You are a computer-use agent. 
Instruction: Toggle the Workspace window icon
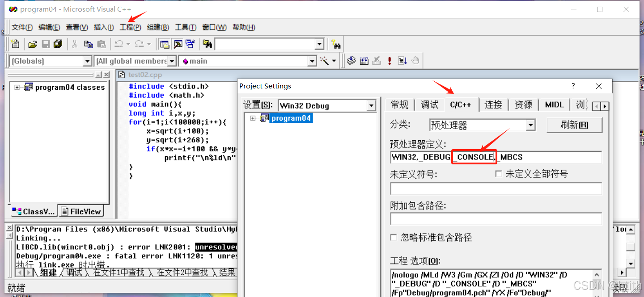[165, 44]
